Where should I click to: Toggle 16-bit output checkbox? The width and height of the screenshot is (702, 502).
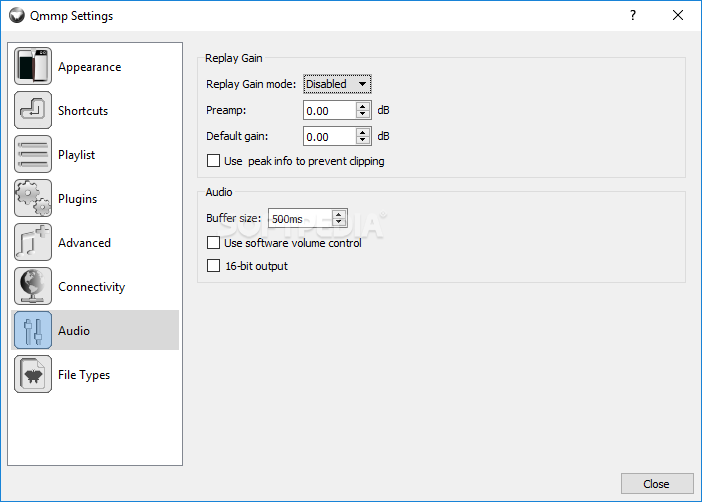click(214, 266)
